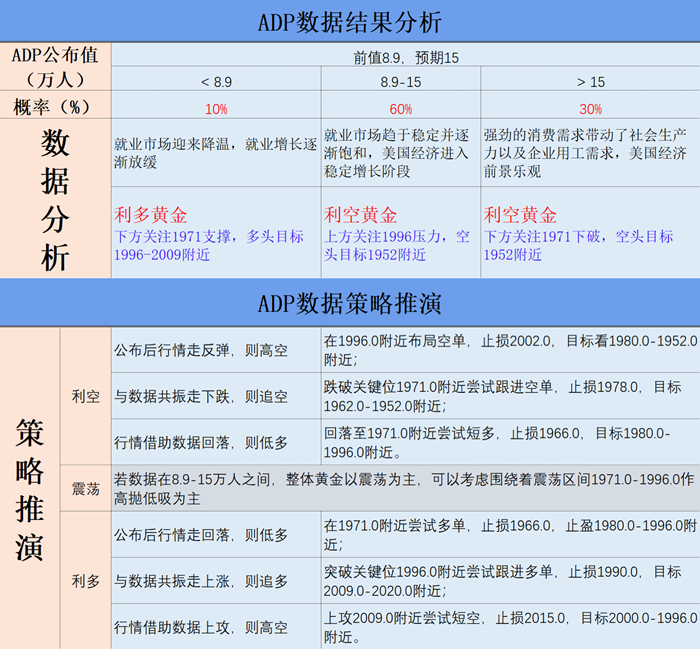Click '突破关键位1996.0附近' strategy cell
The width and height of the screenshot is (700, 649).
(510, 581)
